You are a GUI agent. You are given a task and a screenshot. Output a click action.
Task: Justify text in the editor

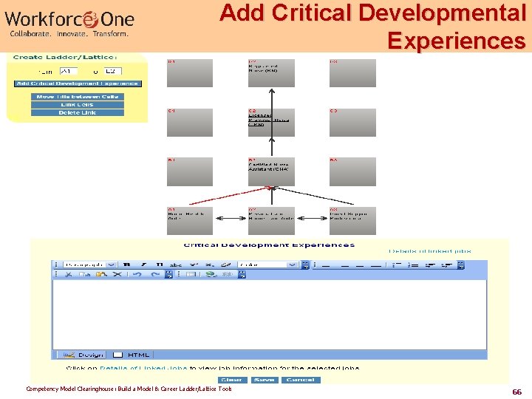click(x=376, y=266)
